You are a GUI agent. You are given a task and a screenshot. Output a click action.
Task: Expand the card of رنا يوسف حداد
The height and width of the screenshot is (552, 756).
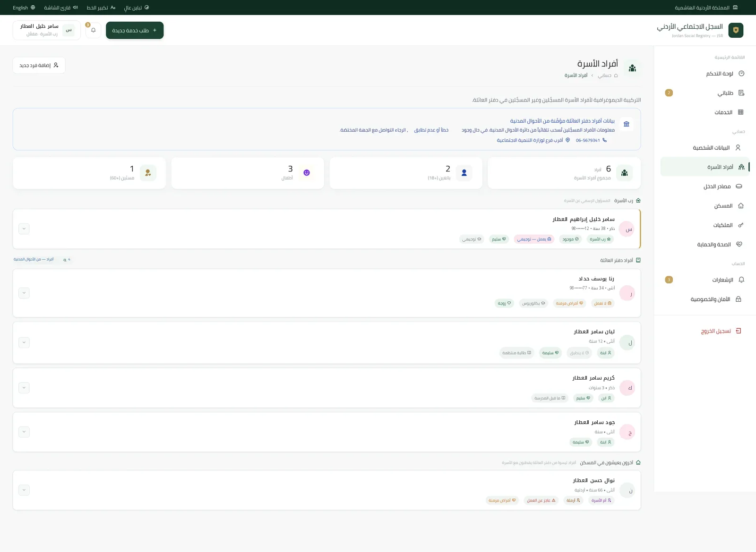coord(24,293)
